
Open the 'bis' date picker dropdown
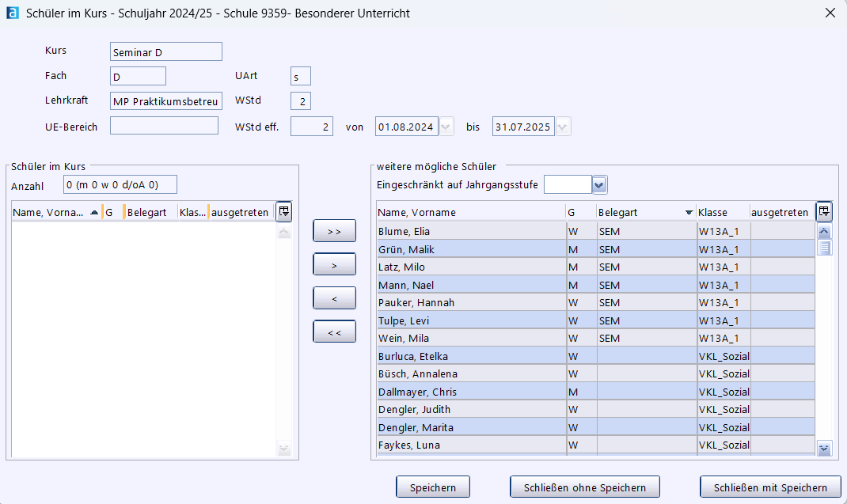pyautogui.click(x=563, y=127)
